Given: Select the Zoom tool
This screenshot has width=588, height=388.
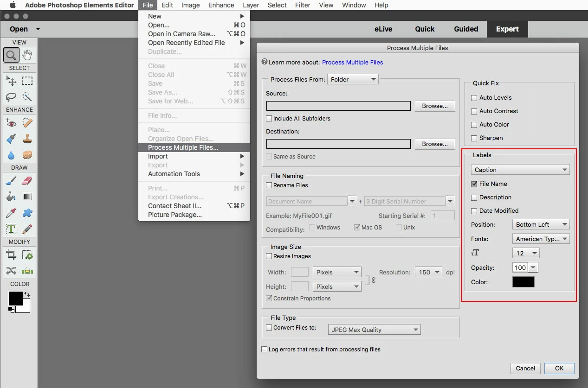Looking at the screenshot, I should tap(11, 55).
